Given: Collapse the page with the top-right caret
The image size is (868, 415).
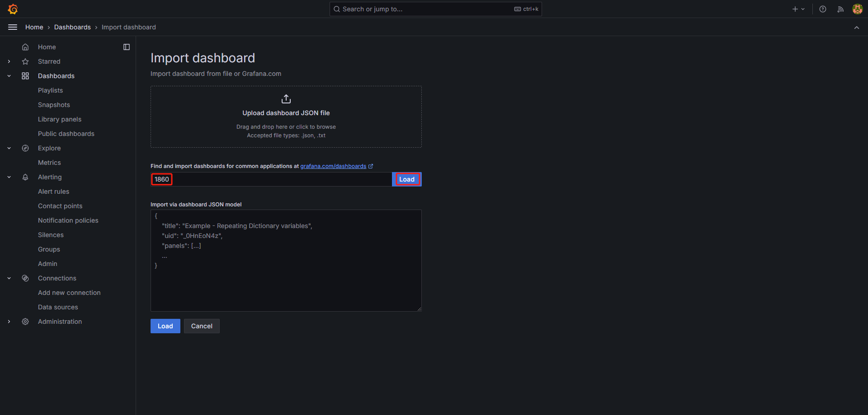Looking at the screenshot, I should 857,27.
